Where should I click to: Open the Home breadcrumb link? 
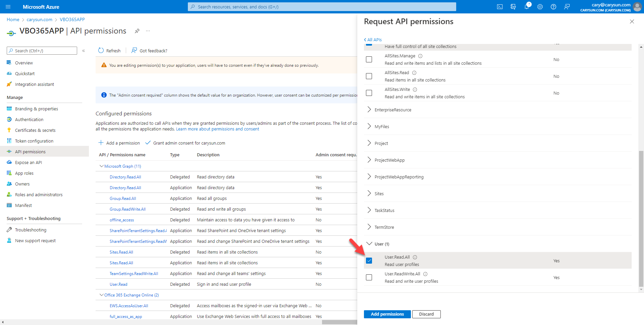point(13,19)
